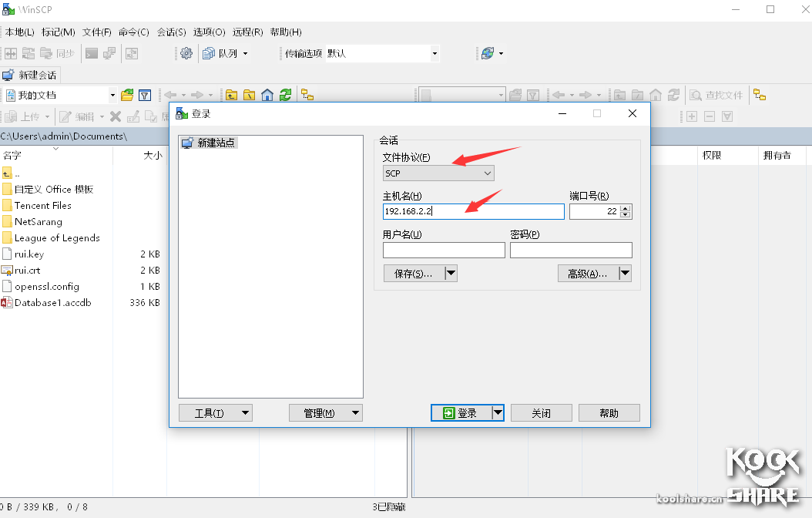This screenshot has width=812, height=518.
Task: Go to parent directory icon in local panel
Action: click(233, 94)
